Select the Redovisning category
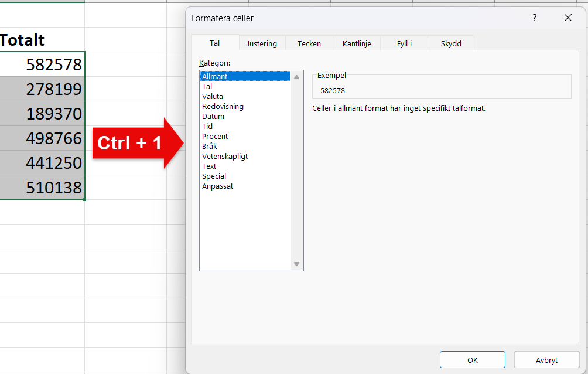This screenshot has height=374, width=588. point(223,107)
